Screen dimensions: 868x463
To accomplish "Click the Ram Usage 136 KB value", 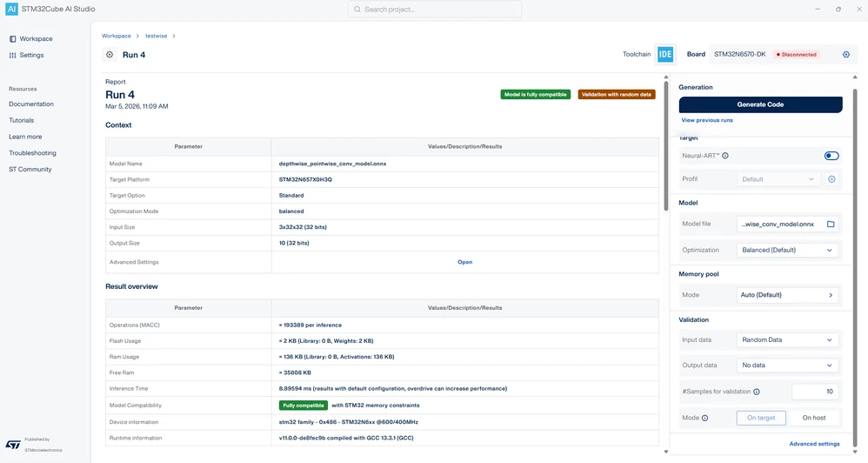I will pos(337,357).
